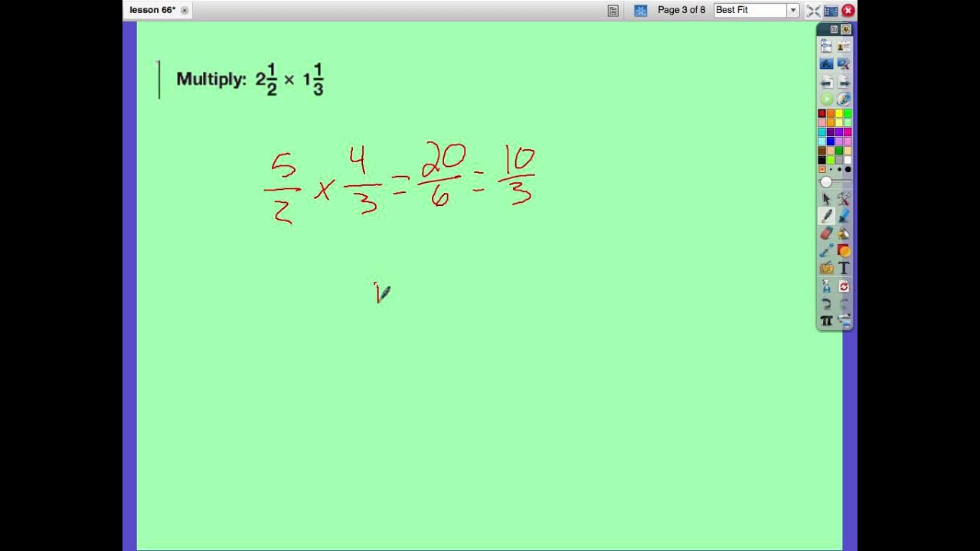Click the Annotate over Desktop icon
This screenshot has width=980, height=551.
826,64
